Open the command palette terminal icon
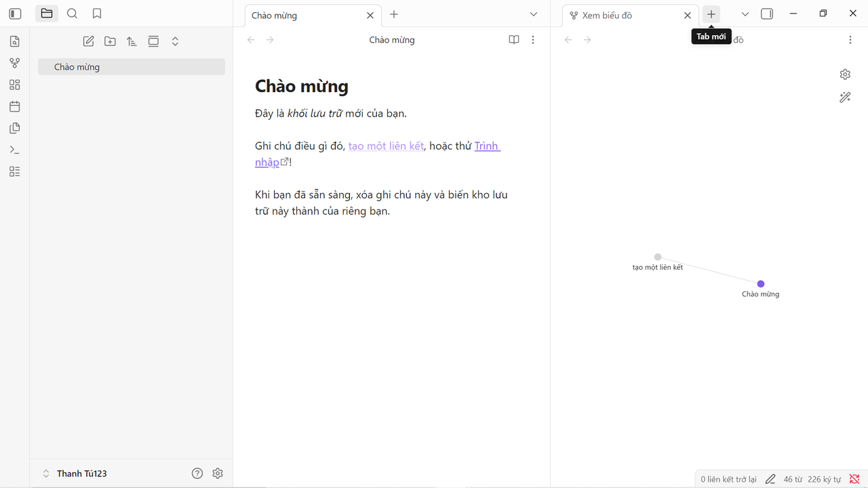This screenshot has width=868, height=488. [x=15, y=150]
